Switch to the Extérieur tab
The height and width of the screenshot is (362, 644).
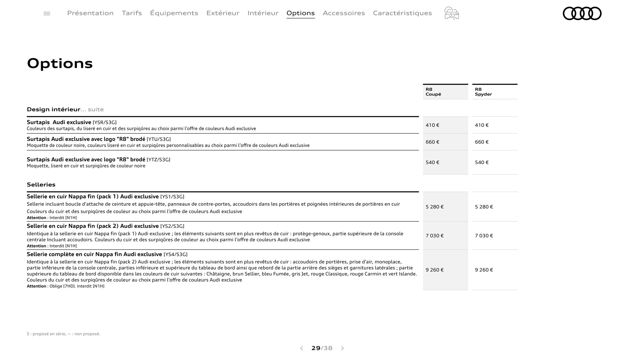click(x=223, y=13)
